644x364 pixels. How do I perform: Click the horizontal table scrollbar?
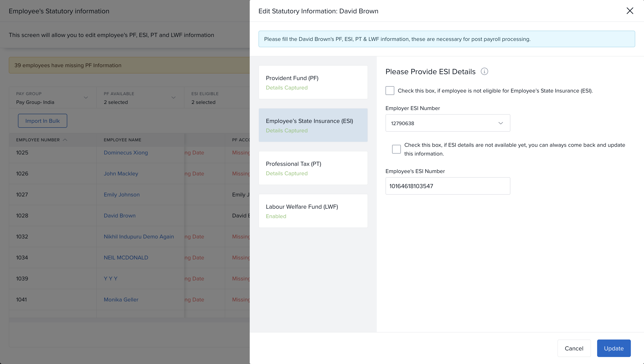pyautogui.click(x=129, y=320)
